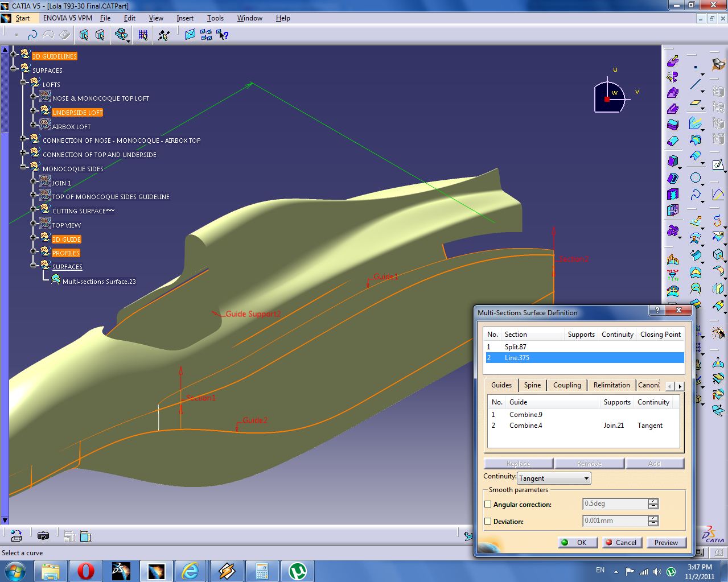728x582 pixels.
Task: Open uTorrent from the taskbar
Action: coord(298,571)
